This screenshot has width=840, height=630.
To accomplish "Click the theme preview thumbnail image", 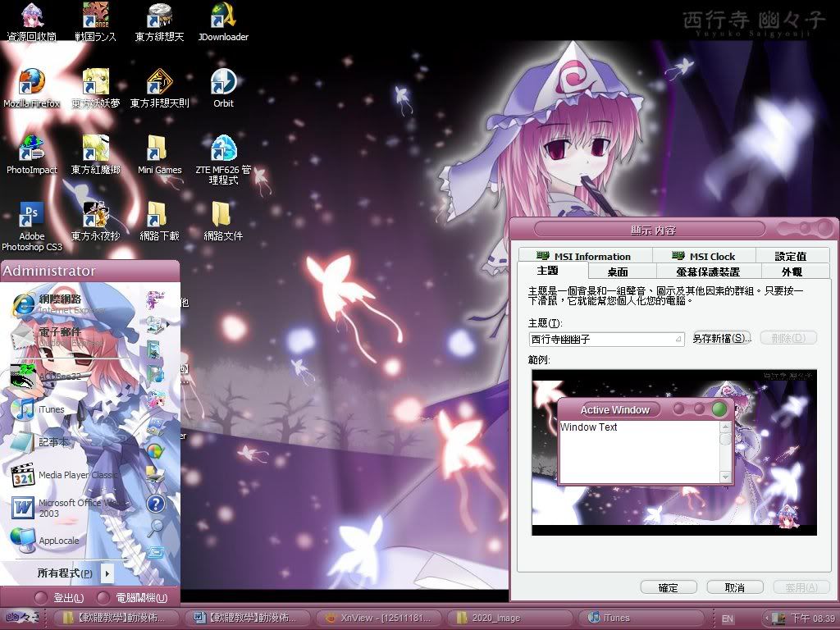I will pos(674,452).
